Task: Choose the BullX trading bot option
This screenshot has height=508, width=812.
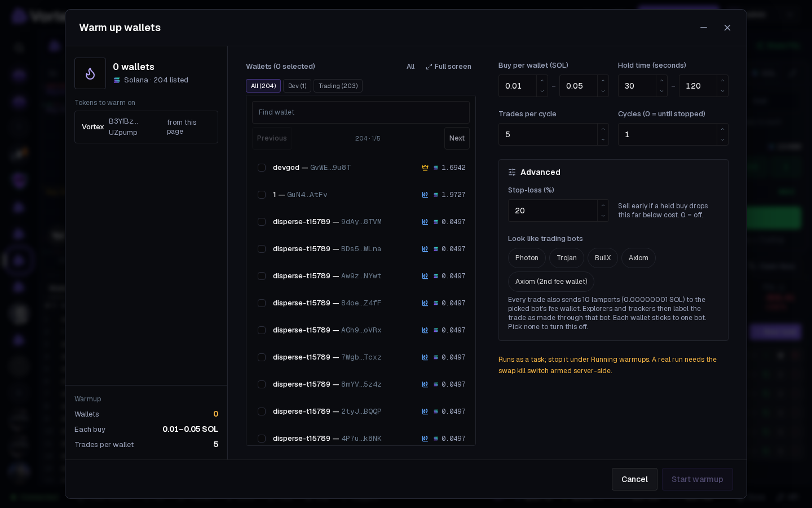Action: 603,258
